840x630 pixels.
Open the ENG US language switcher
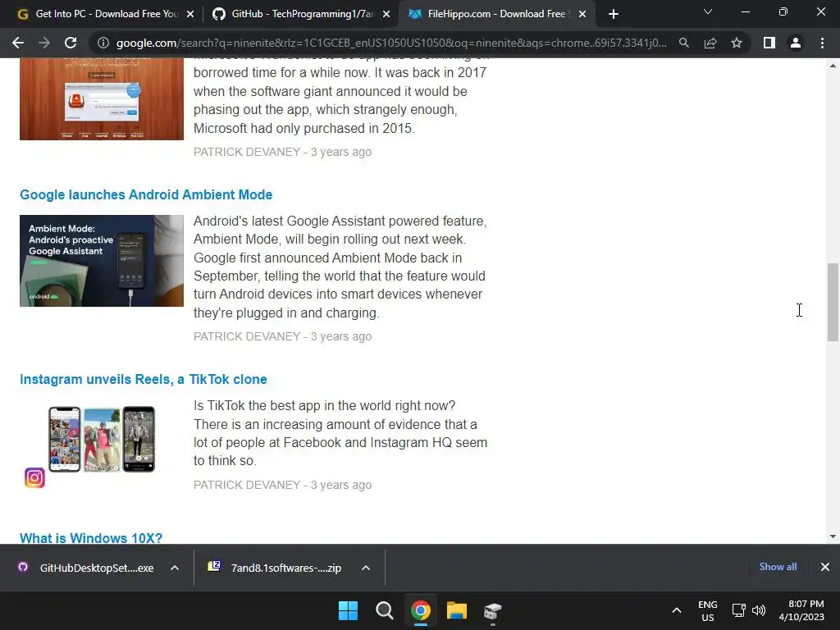pos(708,610)
